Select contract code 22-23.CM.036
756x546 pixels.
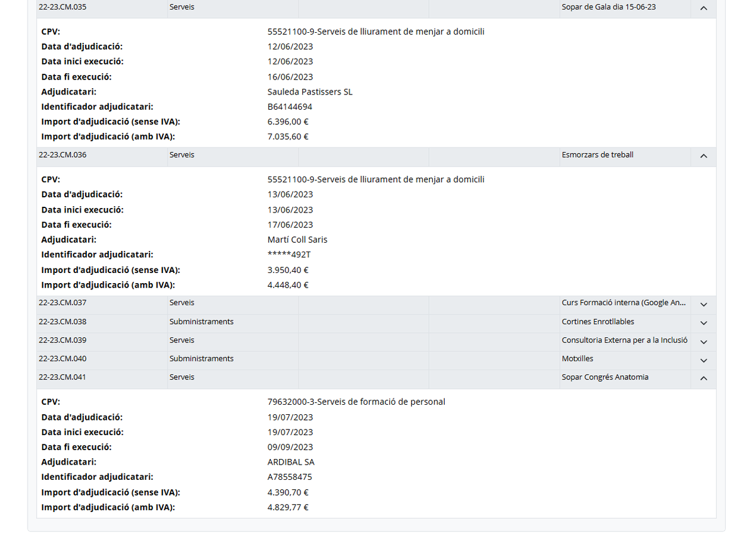coord(62,154)
